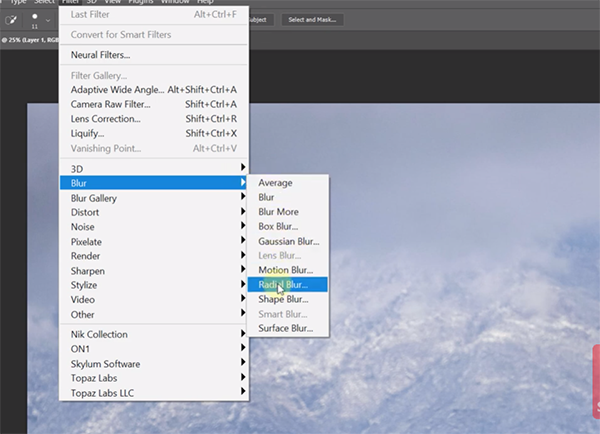The image size is (600, 434).
Task: Select the document tab showing 25% Layer 1
Action: click(30, 40)
